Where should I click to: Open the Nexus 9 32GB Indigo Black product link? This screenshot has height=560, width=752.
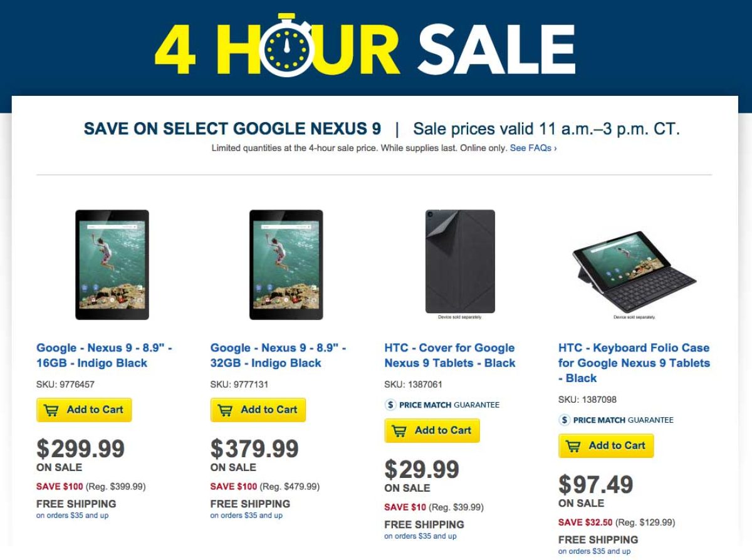278,355
